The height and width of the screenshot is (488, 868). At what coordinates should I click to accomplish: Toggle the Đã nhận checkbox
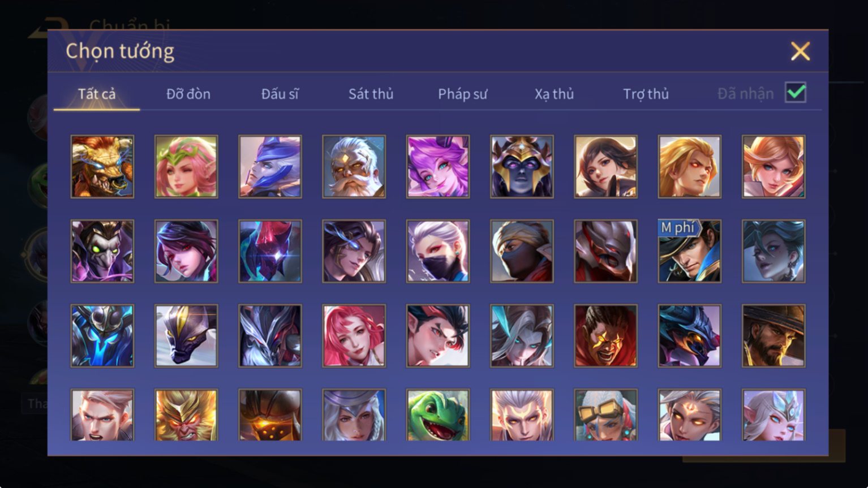(796, 92)
